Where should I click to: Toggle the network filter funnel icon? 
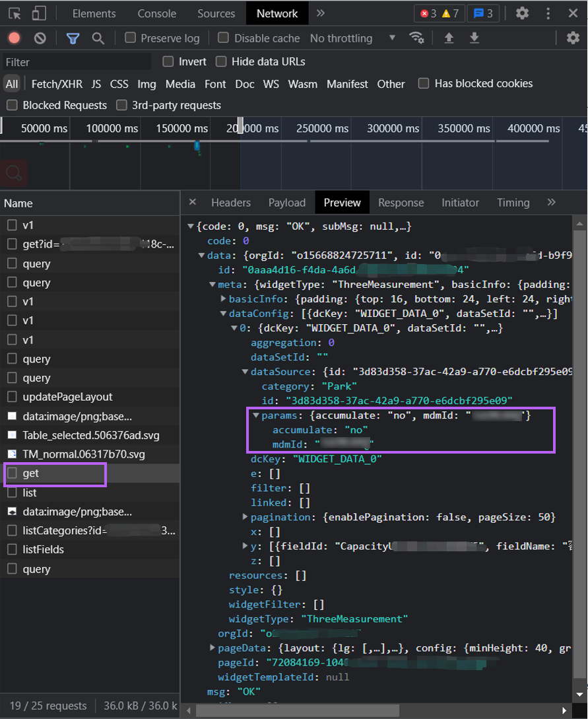click(x=73, y=38)
